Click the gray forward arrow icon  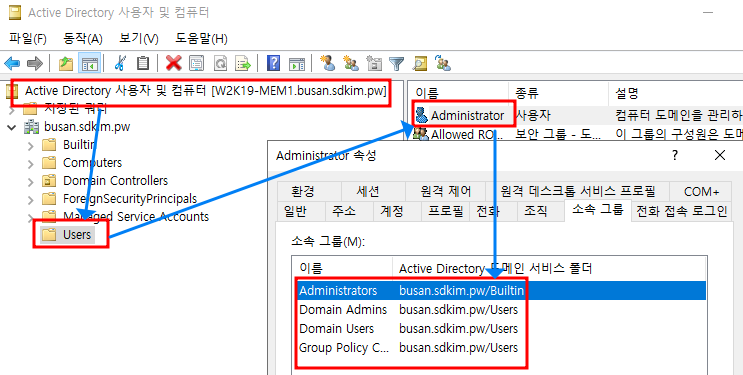click(35, 63)
